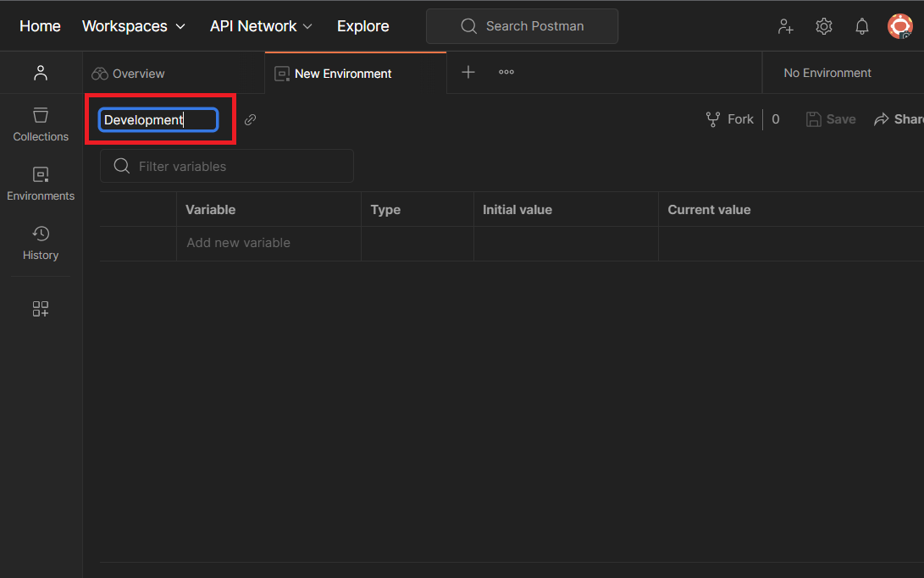
Task: Click the Add new variable cell
Action: (268, 243)
